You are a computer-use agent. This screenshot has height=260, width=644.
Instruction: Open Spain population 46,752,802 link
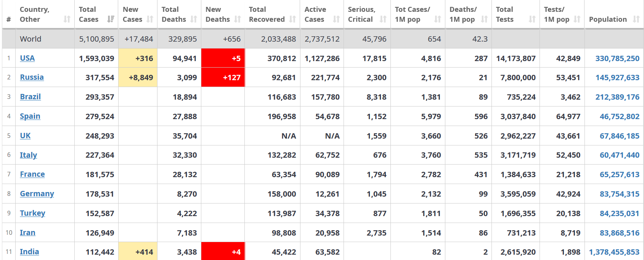(620, 116)
